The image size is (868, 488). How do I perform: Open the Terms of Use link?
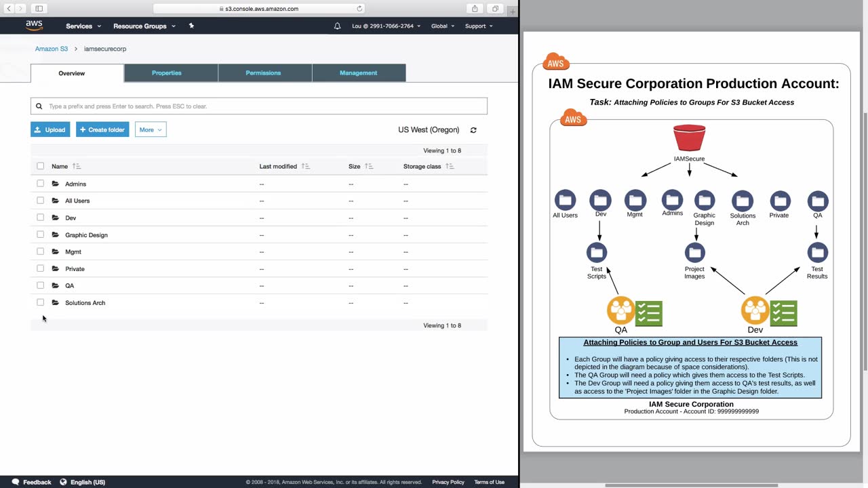click(490, 482)
